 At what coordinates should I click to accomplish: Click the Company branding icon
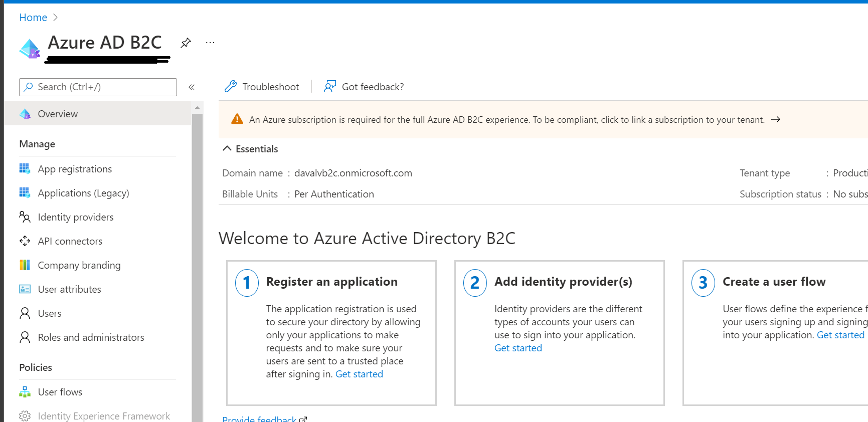(x=25, y=265)
